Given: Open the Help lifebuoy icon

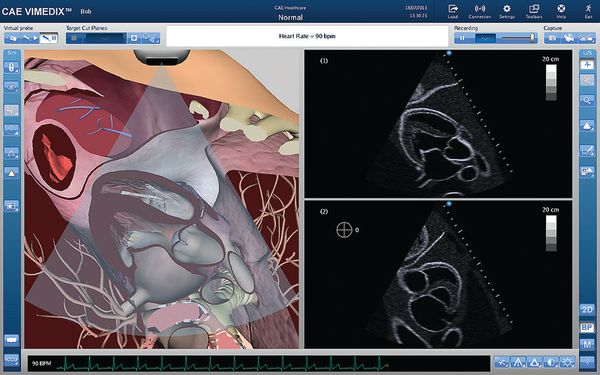Looking at the screenshot, I should [x=561, y=11].
